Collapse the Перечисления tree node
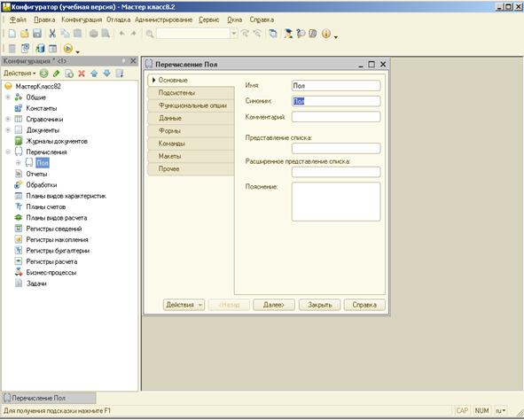524x420 pixels. tap(8, 152)
